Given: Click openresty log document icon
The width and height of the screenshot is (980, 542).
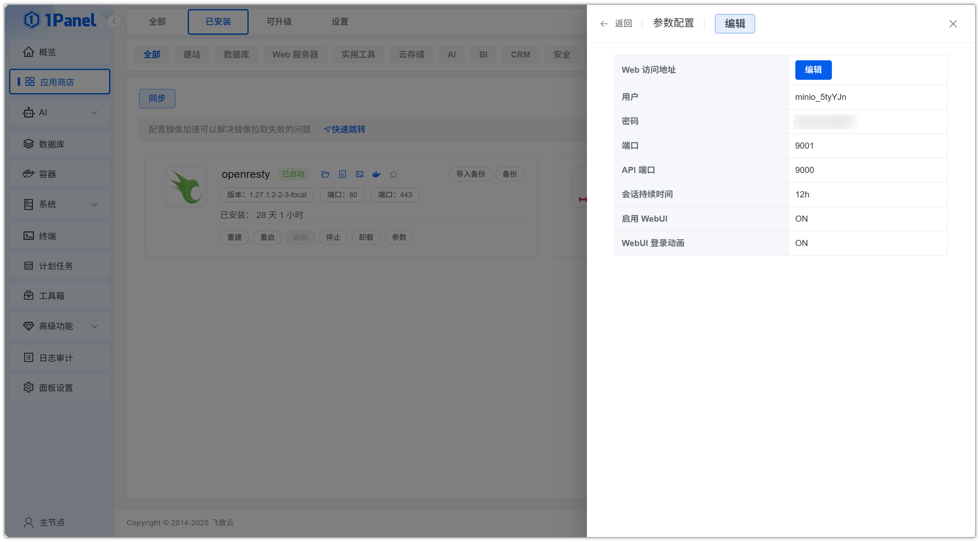Looking at the screenshot, I should pyautogui.click(x=343, y=174).
